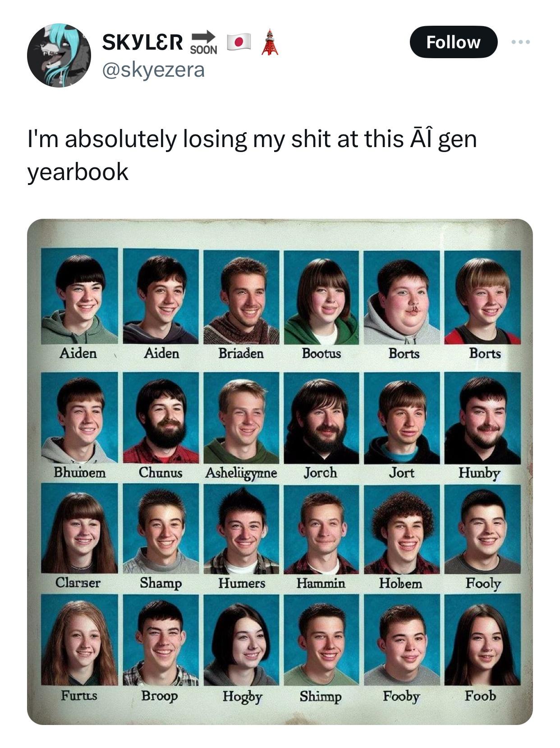Click the Skyler display name
This screenshot has height=748, width=560.
click(142, 42)
